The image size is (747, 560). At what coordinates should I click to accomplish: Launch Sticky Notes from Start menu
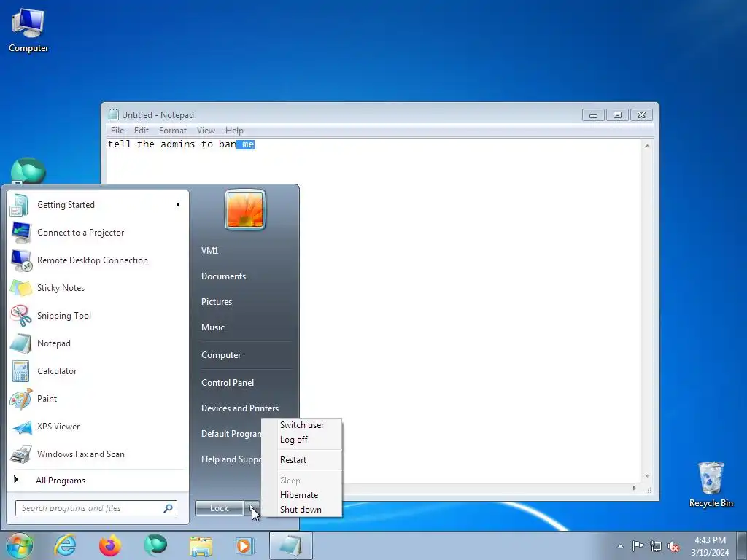pos(98,287)
